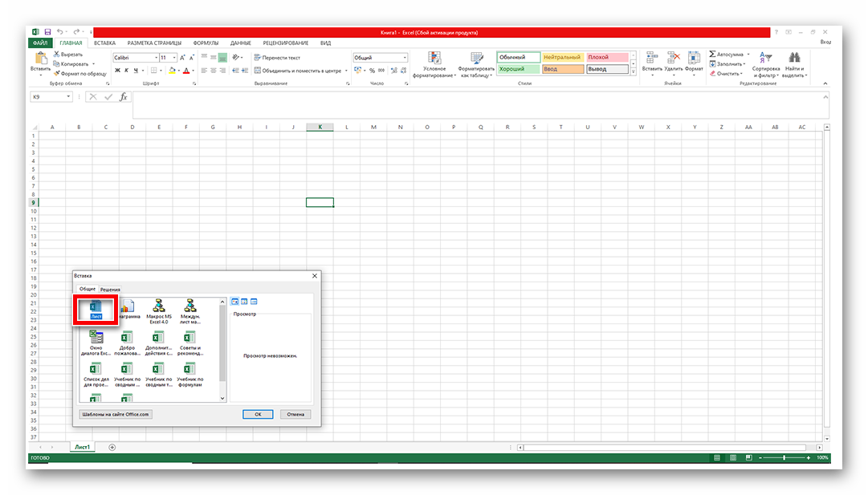Select the Диаграмма template icon

pos(128,309)
